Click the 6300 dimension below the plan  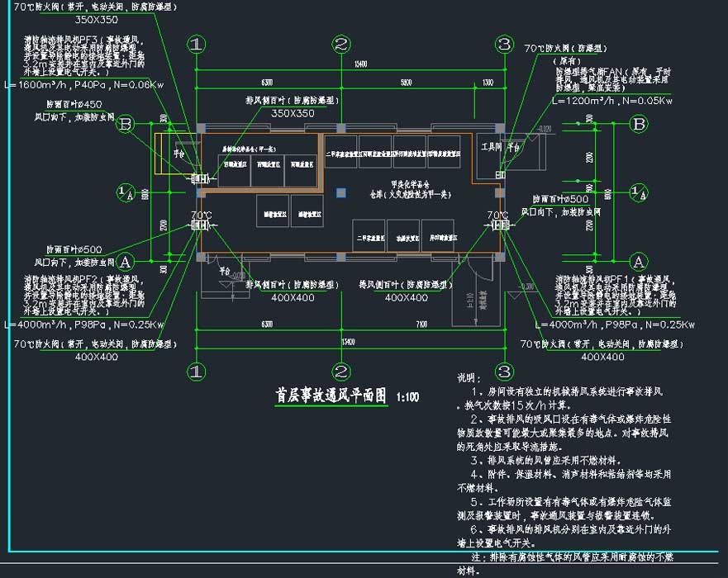pos(267,325)
